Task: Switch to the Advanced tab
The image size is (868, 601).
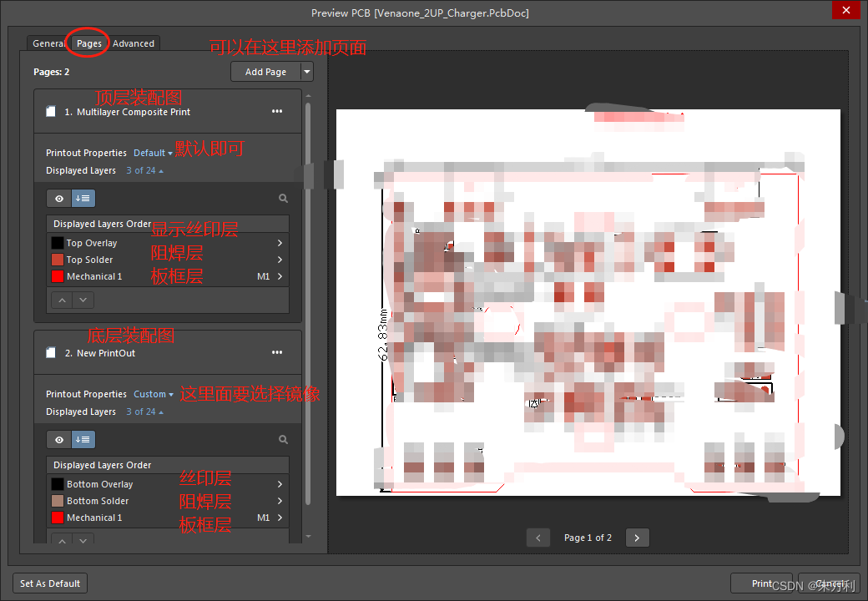Action: pyautogui.click(x=134, y=43)
